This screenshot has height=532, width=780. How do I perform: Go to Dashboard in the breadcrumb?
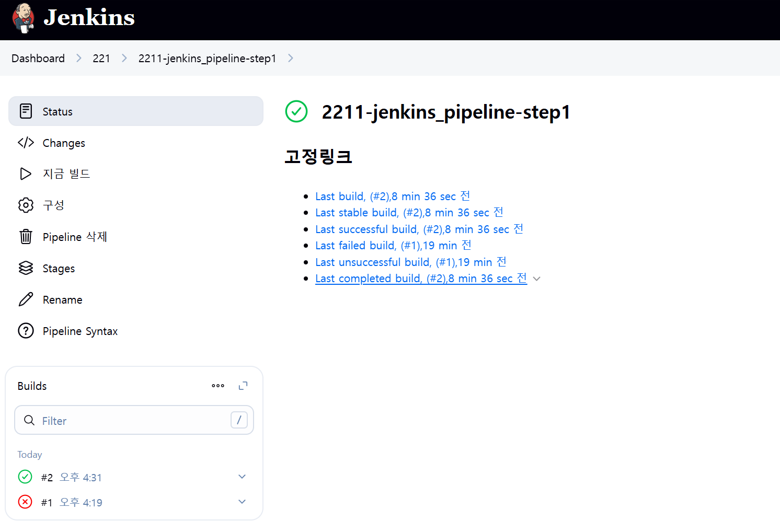38,59
